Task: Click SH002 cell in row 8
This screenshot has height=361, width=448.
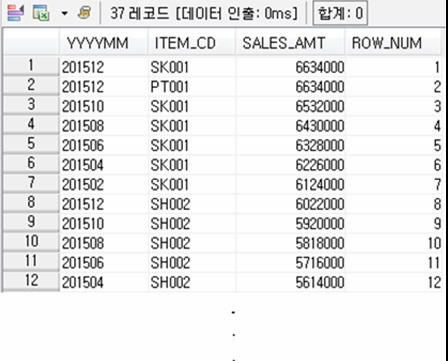Action: tap(192, 204)
